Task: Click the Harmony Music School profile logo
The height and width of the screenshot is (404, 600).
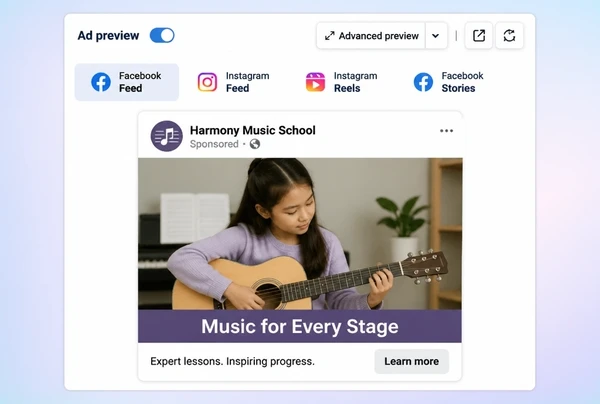Action: click(x=166, y=136)
